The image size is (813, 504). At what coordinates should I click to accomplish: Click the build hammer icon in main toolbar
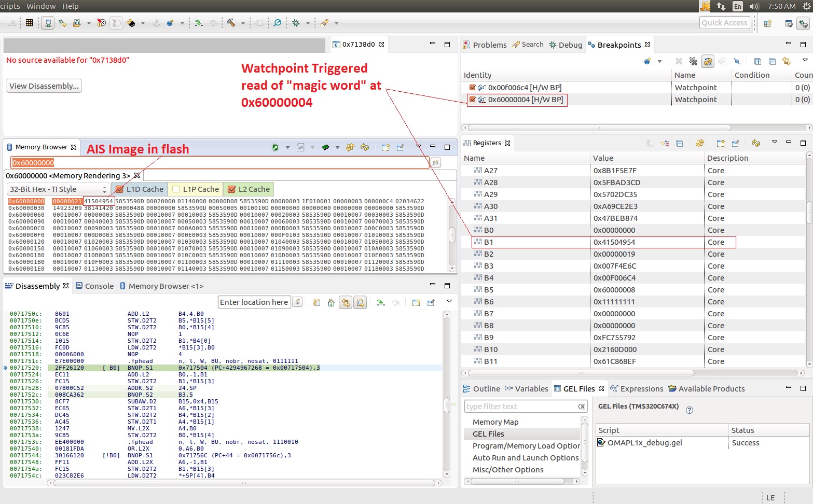(x=231, y=23)
